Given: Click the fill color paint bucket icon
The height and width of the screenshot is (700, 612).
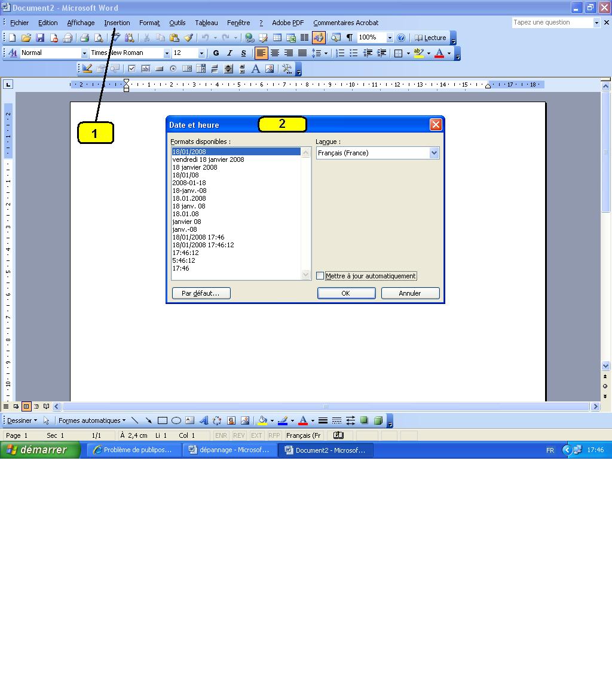Looking at the screenshot, I should [x=262, y=420].
